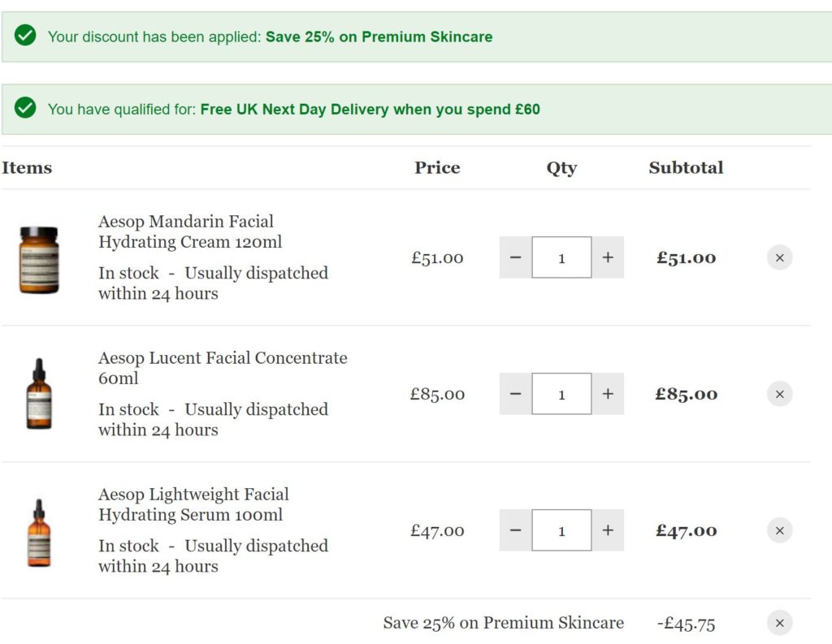Increase quantity of Lightweight Facial Hydrating Serum
Image resolution: width=832 pixels, height=644 pixels.
click(x=608, y=530)
